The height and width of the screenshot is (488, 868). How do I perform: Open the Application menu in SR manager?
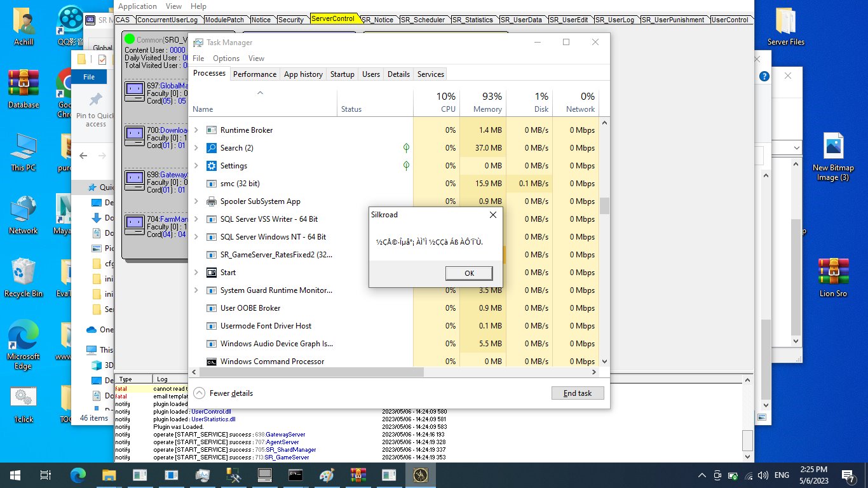pyautogui.click(x=137, y=6)
